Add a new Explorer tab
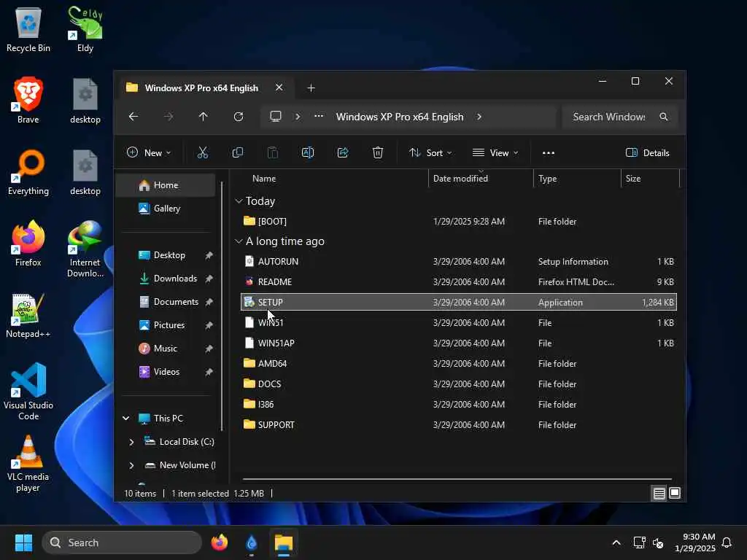 point(311,88)
